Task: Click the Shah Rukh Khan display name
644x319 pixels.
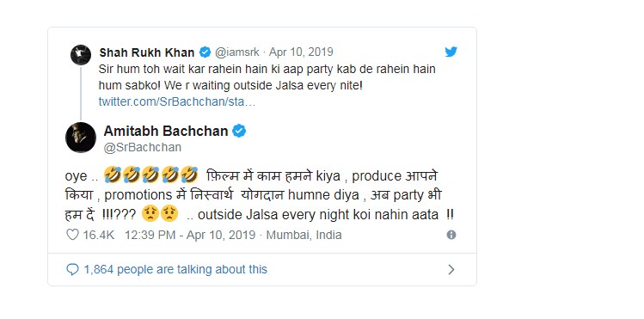Action: tap(147, 52)
